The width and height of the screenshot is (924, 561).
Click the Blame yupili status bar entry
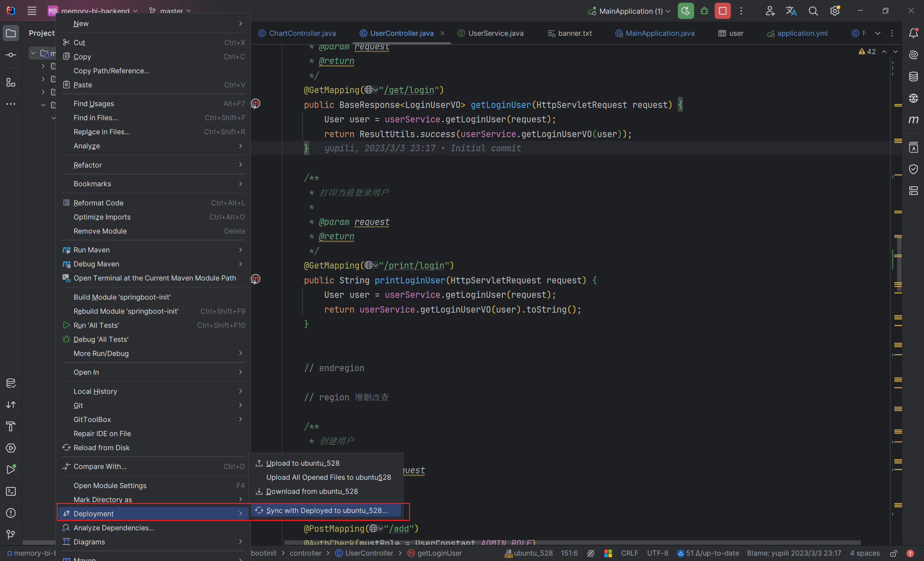coord(794,553)
